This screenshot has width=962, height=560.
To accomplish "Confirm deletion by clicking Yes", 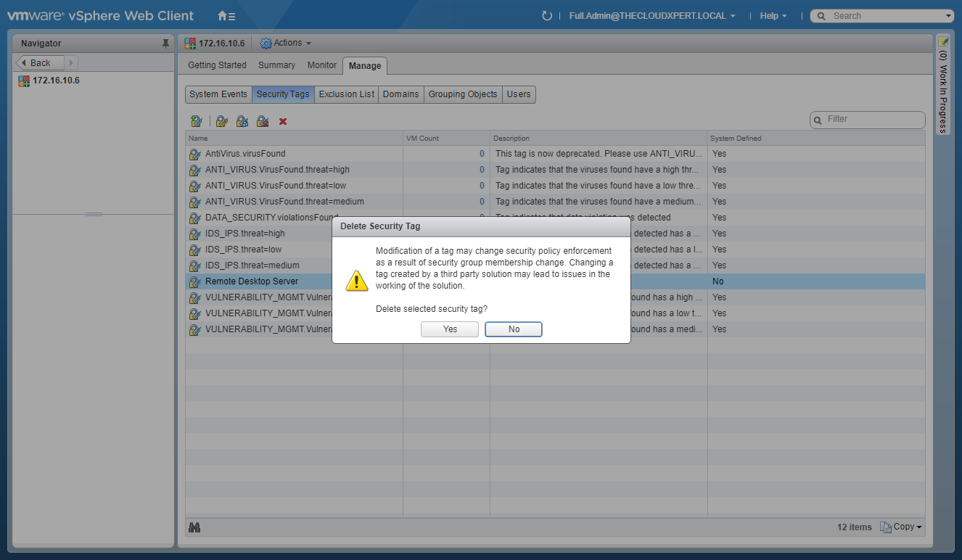I will (x=450, y=329).
